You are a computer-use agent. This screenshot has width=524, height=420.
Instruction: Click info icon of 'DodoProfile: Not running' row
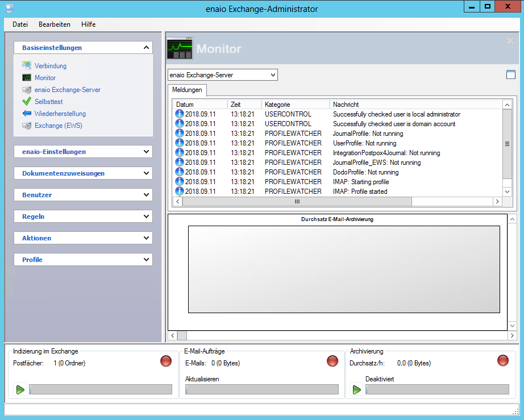pos(180,172)
